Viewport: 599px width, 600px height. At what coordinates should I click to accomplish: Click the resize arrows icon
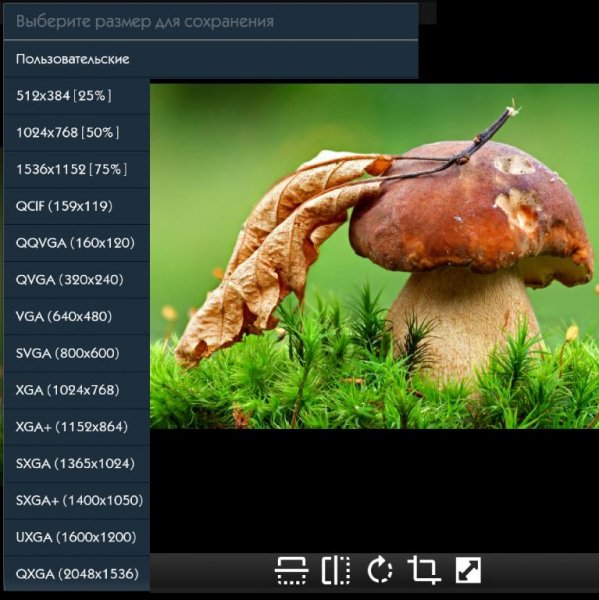click(x=468, y=571)
